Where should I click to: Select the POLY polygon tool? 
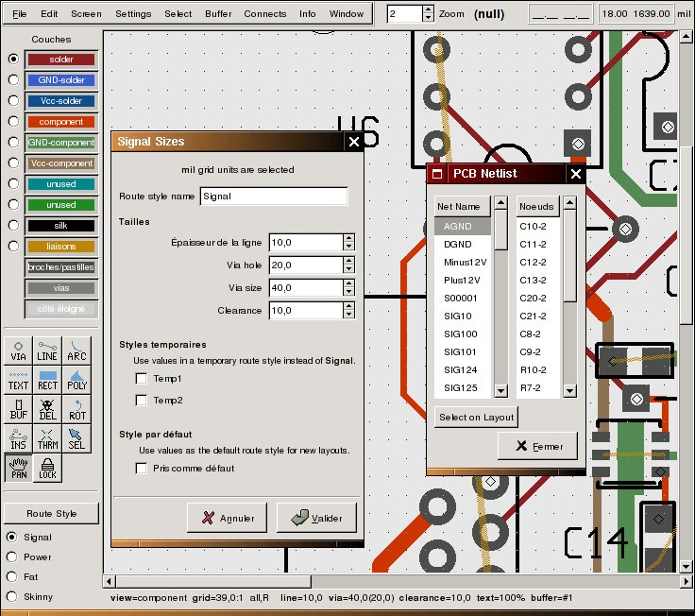[x=76, y=380]
